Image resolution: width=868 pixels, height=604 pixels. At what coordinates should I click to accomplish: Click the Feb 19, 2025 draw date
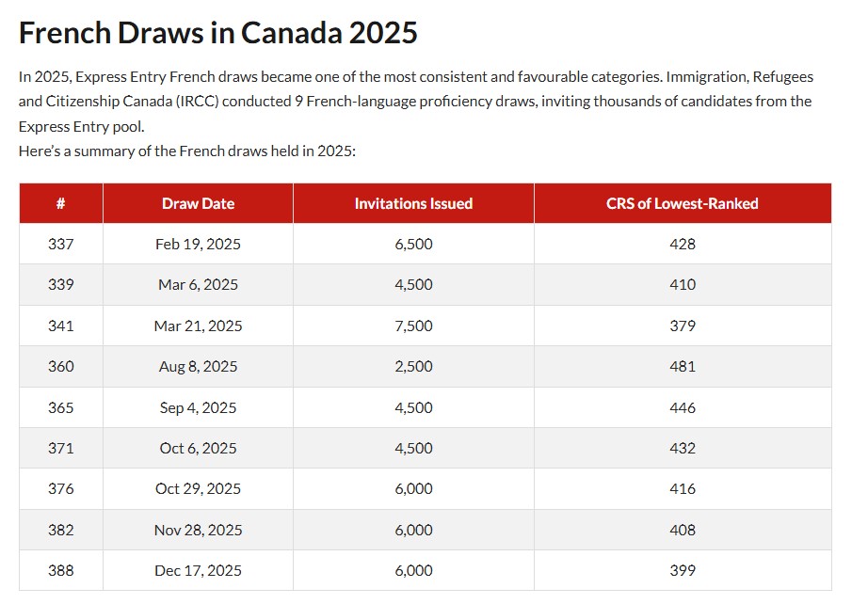coord(198,244)
